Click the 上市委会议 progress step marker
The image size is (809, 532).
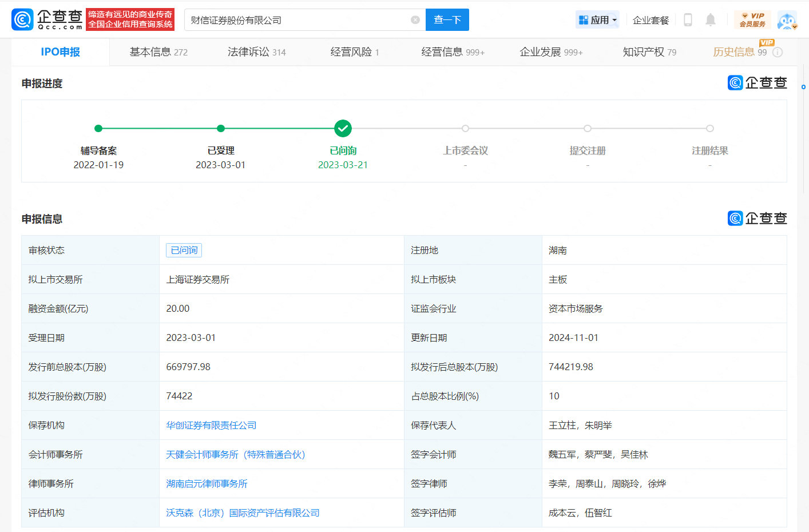click(465, 128)
